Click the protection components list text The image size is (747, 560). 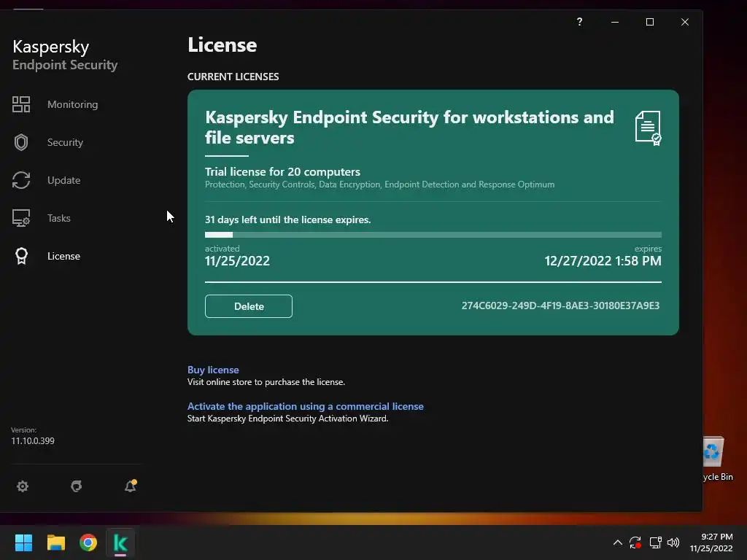[379, 184]
